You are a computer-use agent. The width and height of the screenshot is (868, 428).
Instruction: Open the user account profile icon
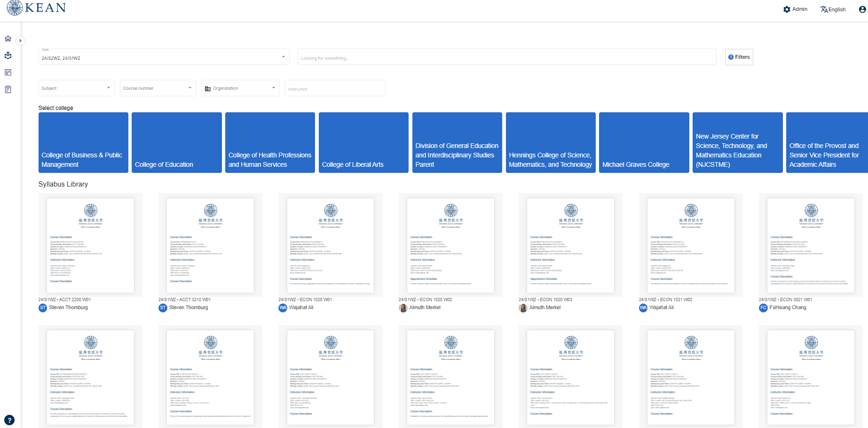tap(862, 9)
